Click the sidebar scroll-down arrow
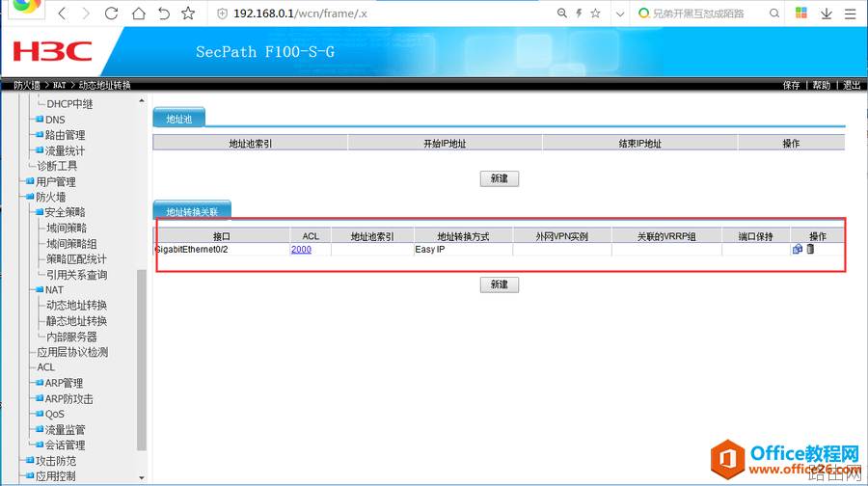 [142, 477]
